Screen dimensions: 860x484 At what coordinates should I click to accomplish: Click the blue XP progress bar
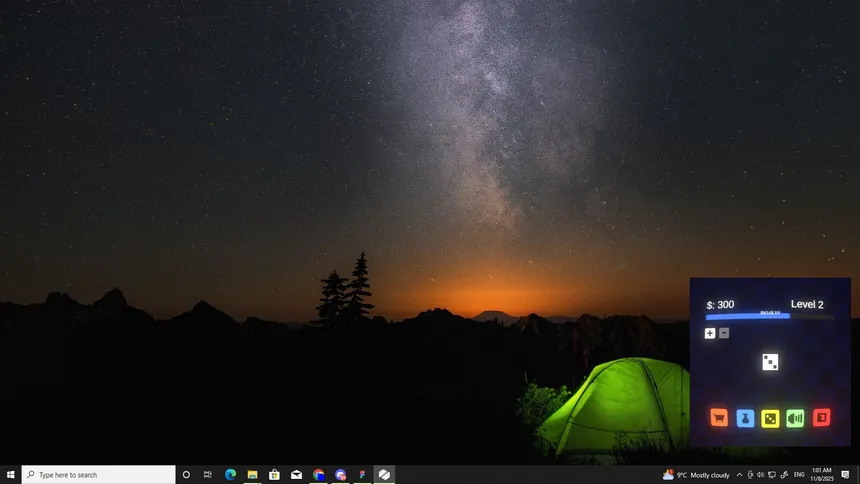pos(748,315)
